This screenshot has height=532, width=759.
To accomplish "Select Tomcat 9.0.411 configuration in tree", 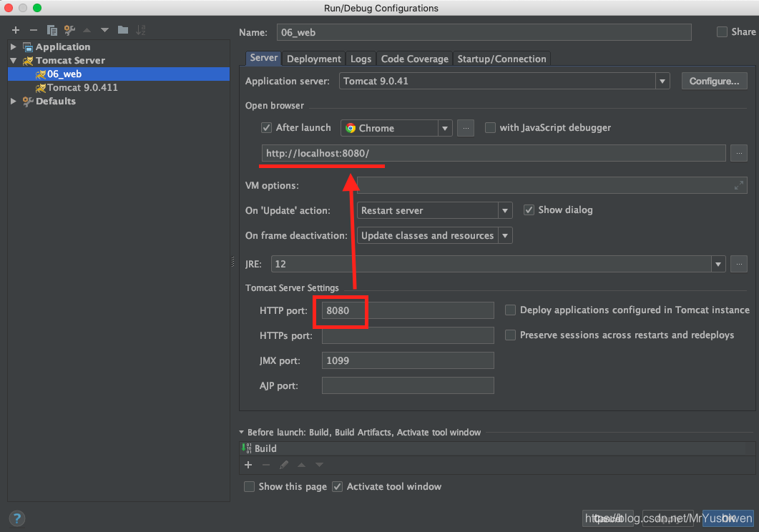I will (x=82, y=87).
